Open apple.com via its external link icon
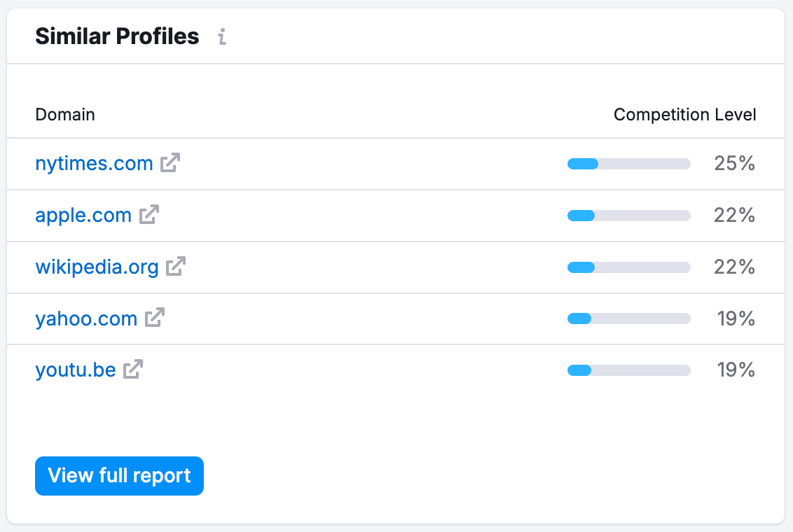 click(x=150, y=214)
